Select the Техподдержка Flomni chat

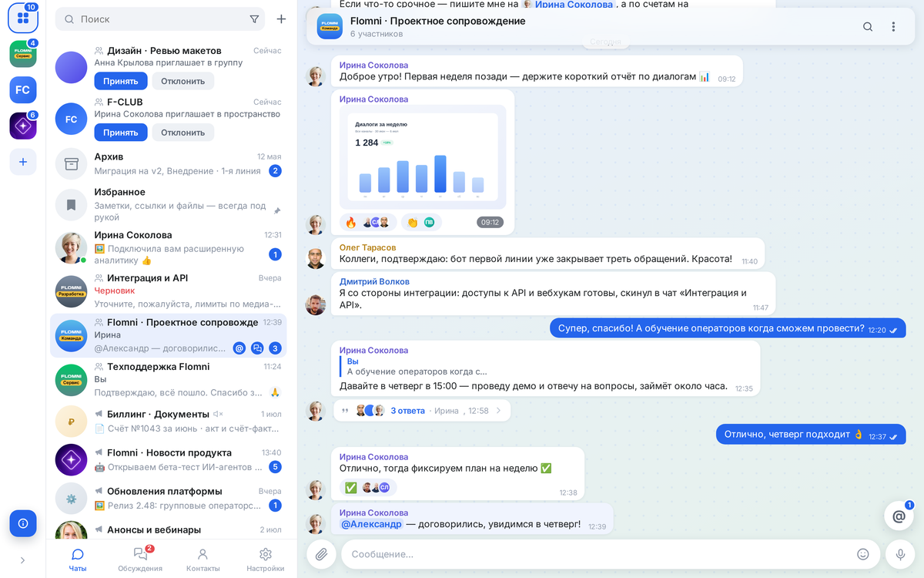click(x=169, y=380)
